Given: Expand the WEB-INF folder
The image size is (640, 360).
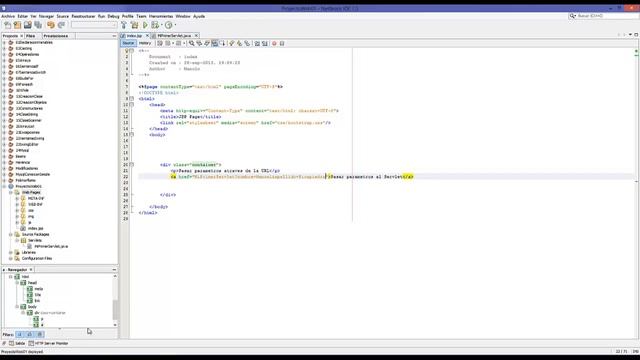Looking at the screenshot, I should pos(17,204).
